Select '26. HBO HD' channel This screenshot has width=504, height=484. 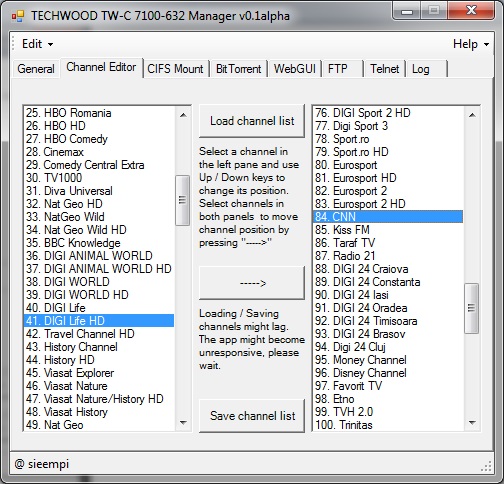[99, 126]
